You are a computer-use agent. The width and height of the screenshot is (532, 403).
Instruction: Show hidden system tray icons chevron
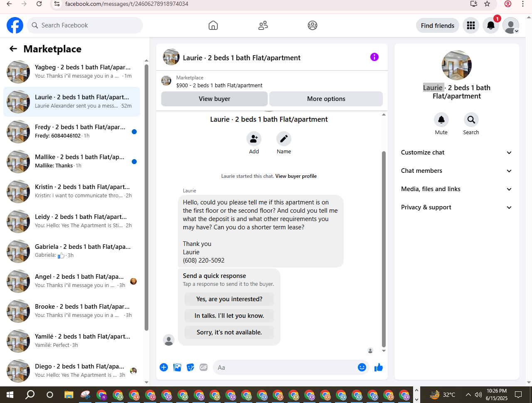click(x=468, y=395)
